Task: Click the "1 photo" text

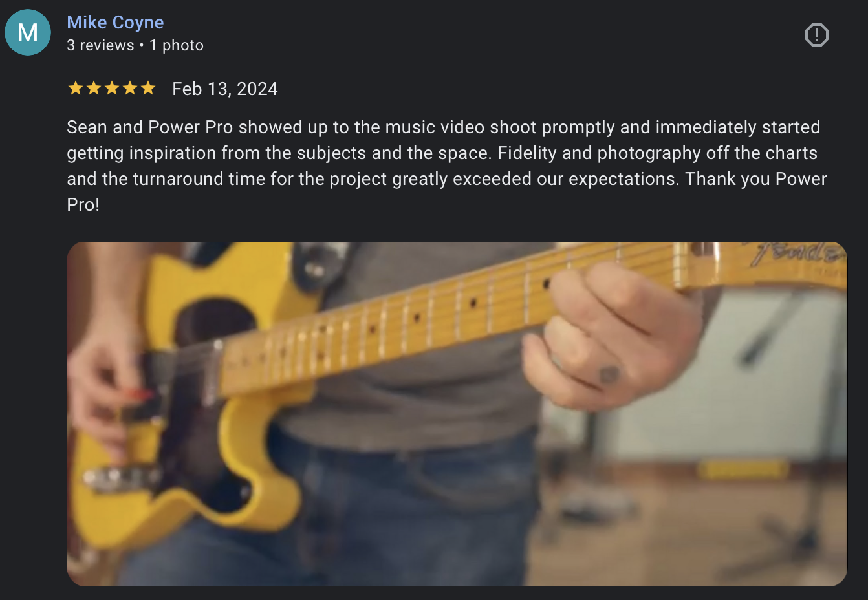Action: tap(177, 45)
